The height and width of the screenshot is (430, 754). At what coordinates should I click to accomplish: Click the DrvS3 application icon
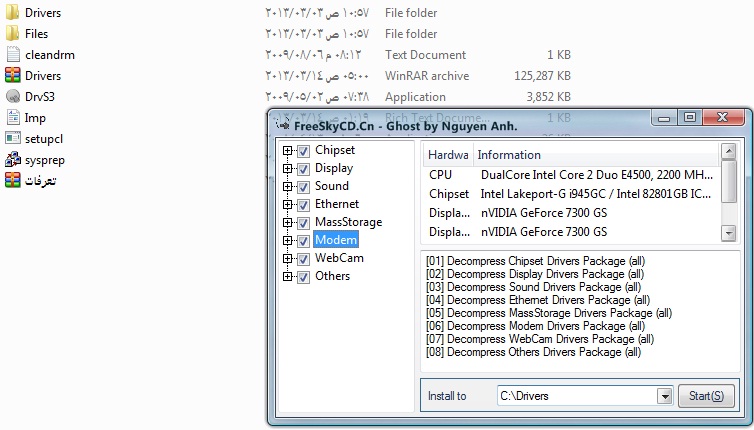13,96
